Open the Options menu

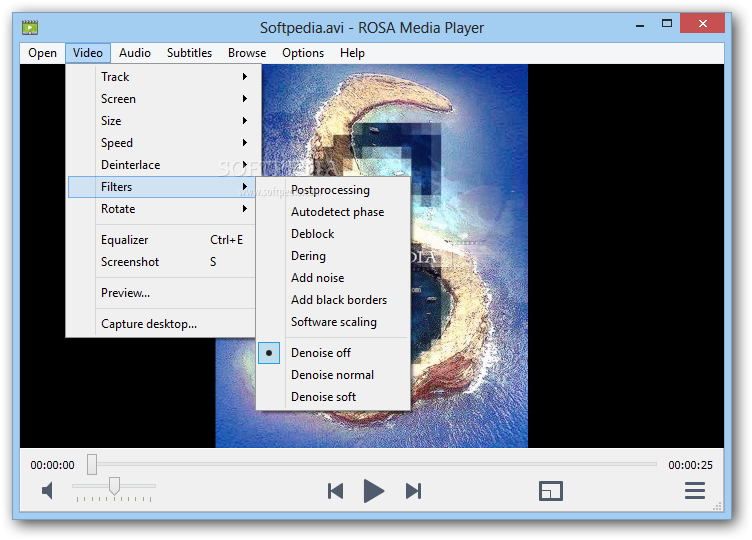pyautogui.click(x=303, y=53)
